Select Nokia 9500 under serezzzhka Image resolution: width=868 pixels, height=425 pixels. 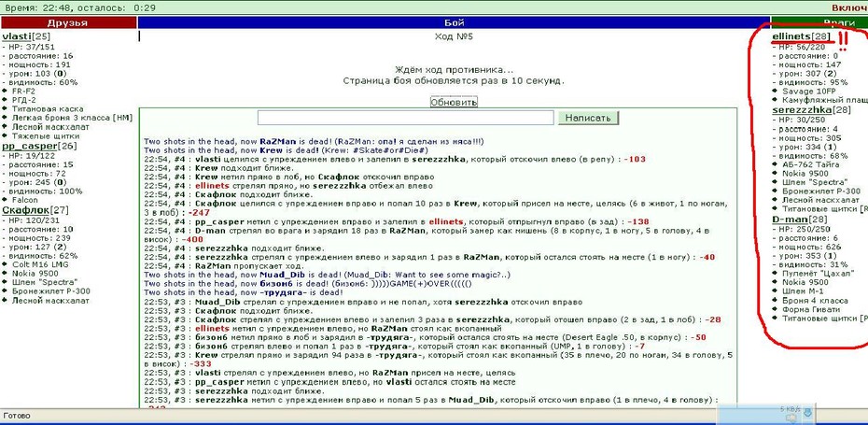pyautogui.click(x=805, y=174)
